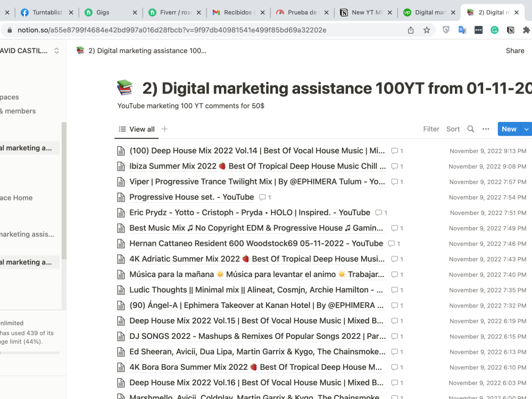Open (90) Ángel-A Ephimera Takeover page
Viewport: 532px width, 399px height.
point(256,305)
